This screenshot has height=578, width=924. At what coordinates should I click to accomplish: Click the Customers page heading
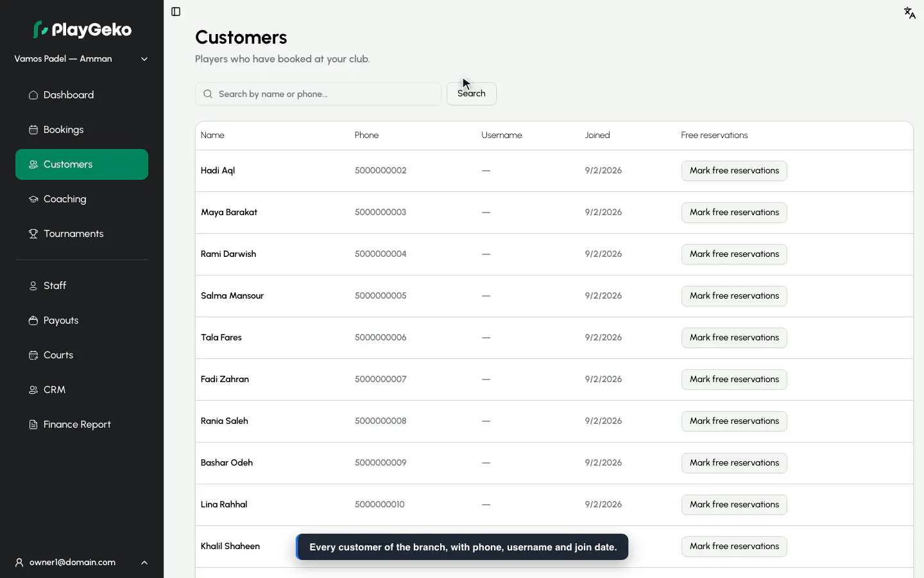[241, 37]
